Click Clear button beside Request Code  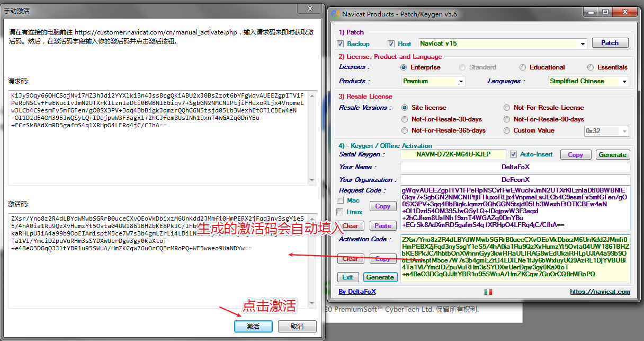350,225
